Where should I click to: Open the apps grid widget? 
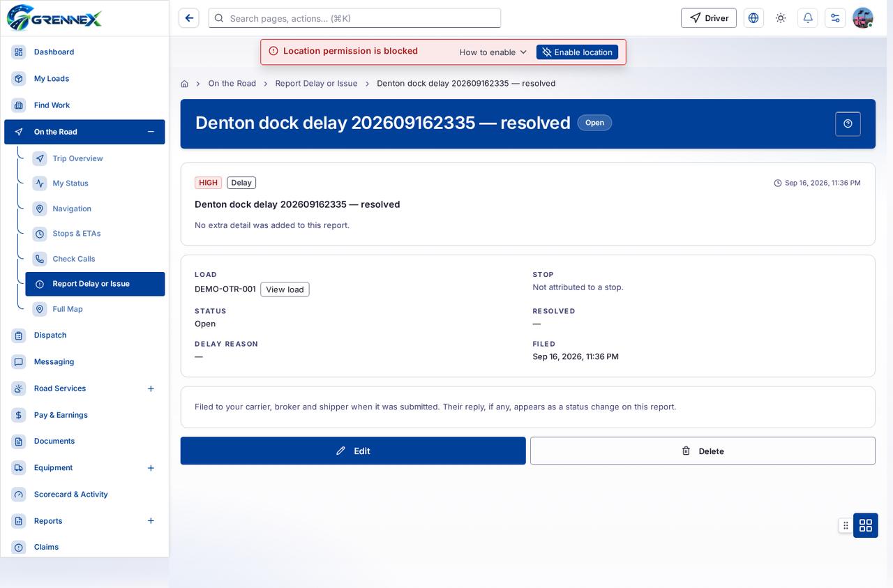click(x=866, y=525)
